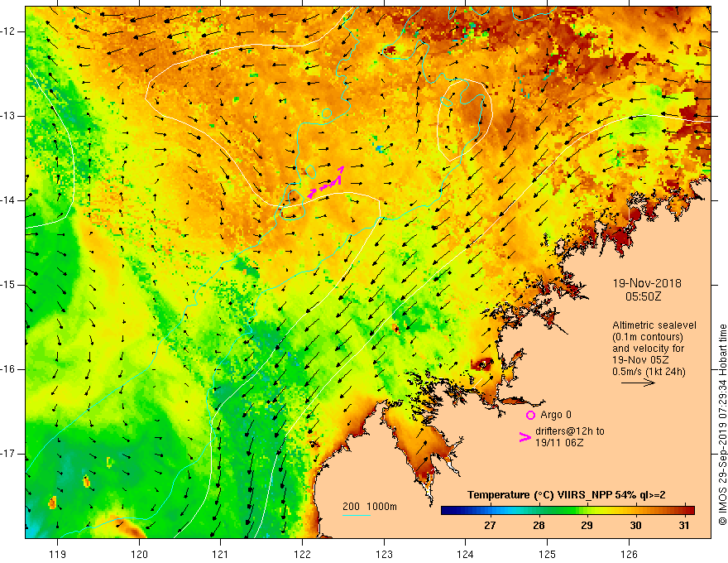Click the 'Temperature (°C) VIIRS_NPP 54% ql>=2' title
The image size is (728, 563).
[566, 495]
